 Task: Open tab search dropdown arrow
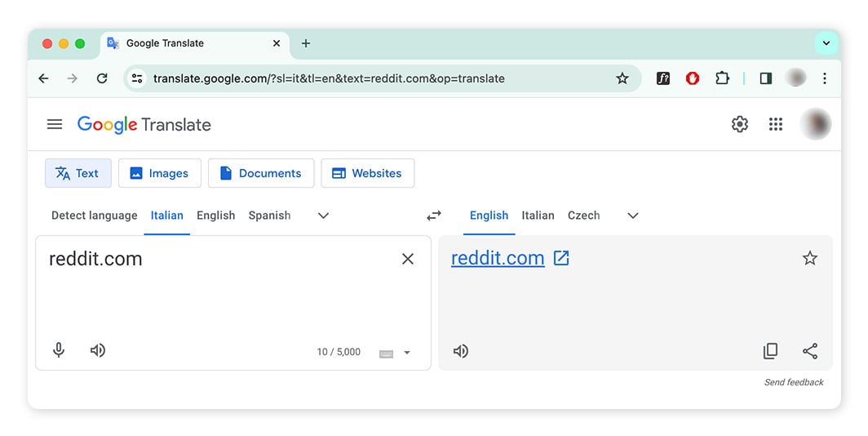826,43
